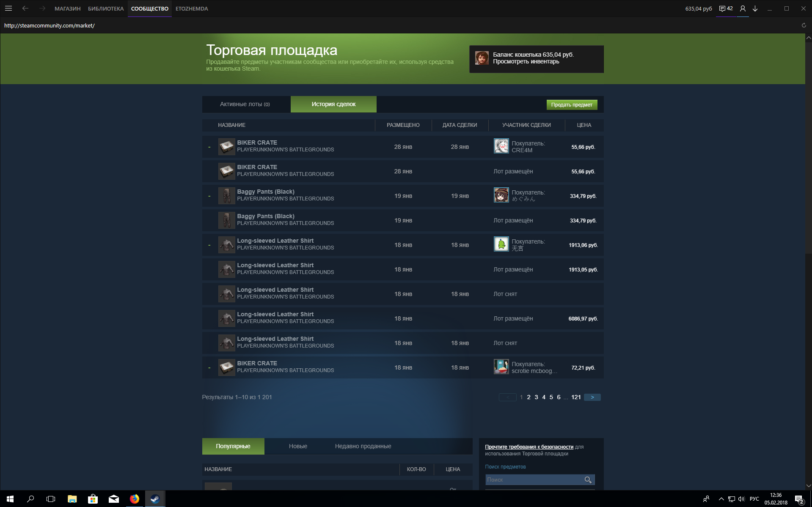The image size is (812, 507).
Task: Reload the page with refresh icon
Action: pyautogui.click(x=804, y=25)
